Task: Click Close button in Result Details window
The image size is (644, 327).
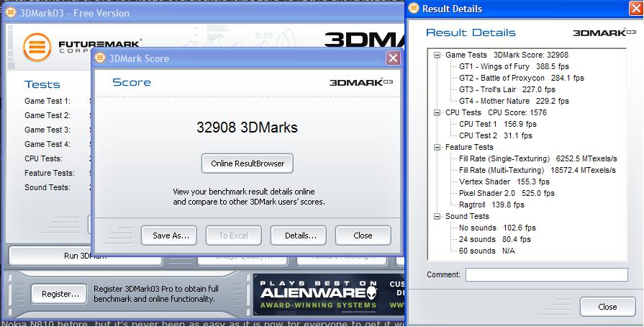Action: click(x=607, y=307)
